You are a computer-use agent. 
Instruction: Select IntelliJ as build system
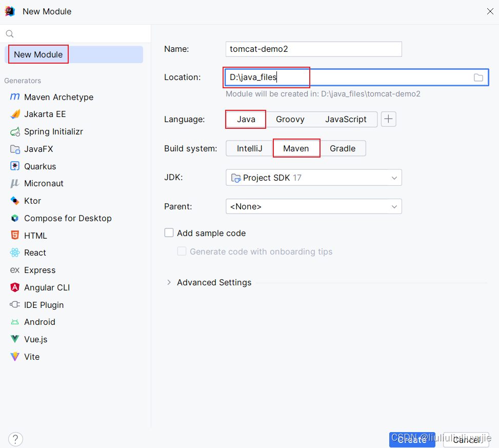coord(249,148)
